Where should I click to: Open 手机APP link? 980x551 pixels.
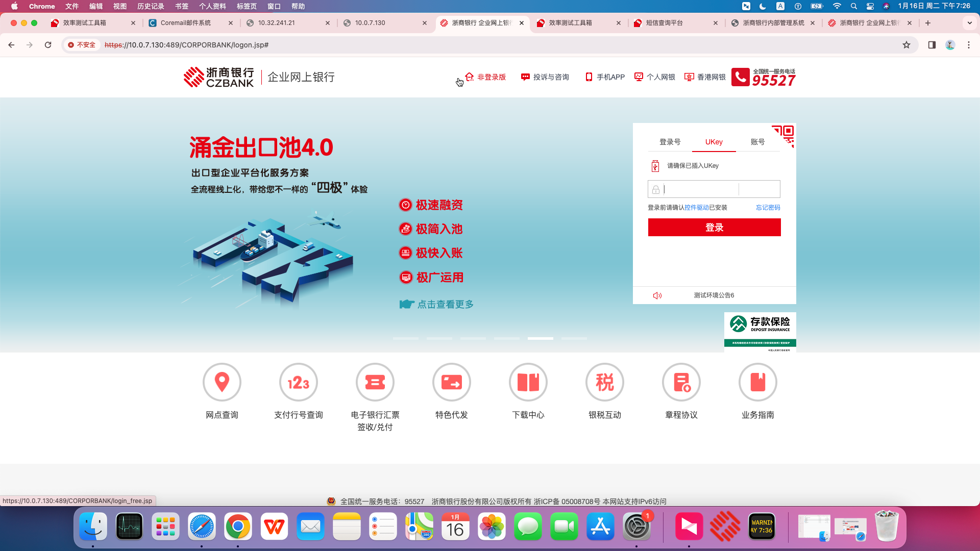click(x=605, y=77)
